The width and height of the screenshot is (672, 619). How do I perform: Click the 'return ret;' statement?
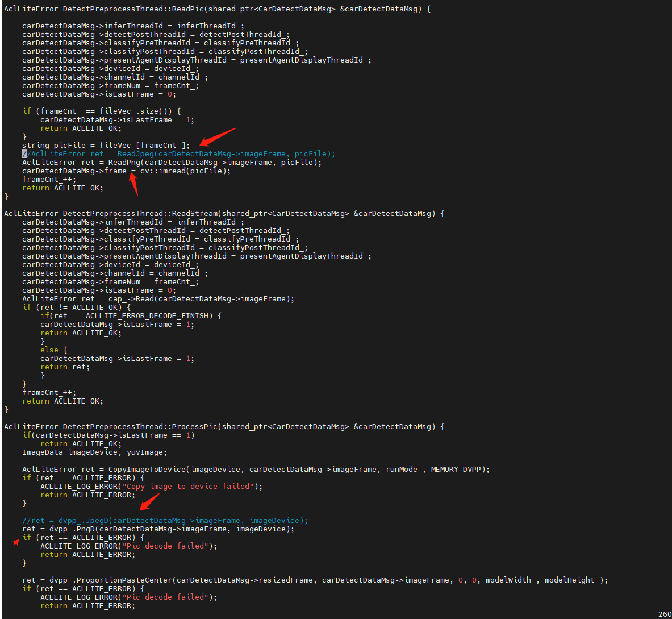point(65,367)
